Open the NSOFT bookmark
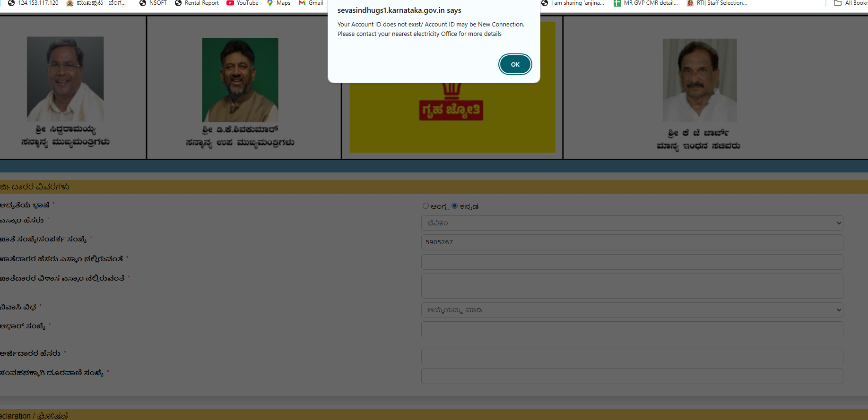This screenshot has height=420, width=868. (x=153, y=3)
